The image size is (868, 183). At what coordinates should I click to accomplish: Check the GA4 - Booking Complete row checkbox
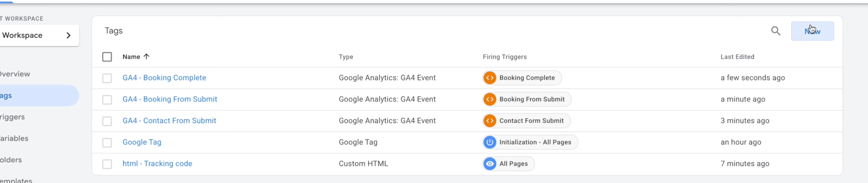click(107, 78)
